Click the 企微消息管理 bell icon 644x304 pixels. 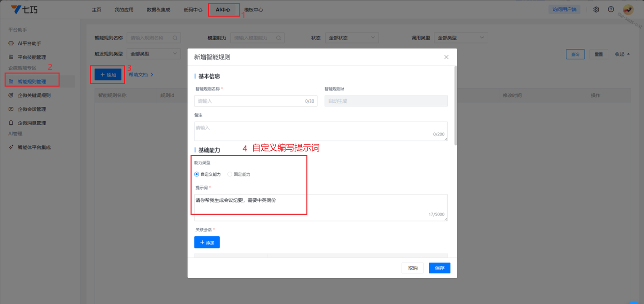pyautogui.click(x=11, y=123)
